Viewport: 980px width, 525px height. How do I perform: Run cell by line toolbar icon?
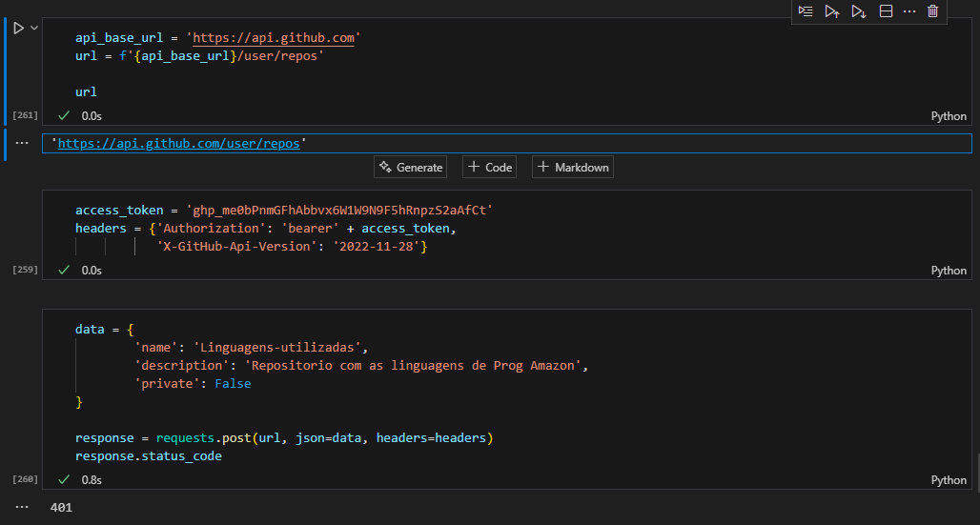coord(806,11)
